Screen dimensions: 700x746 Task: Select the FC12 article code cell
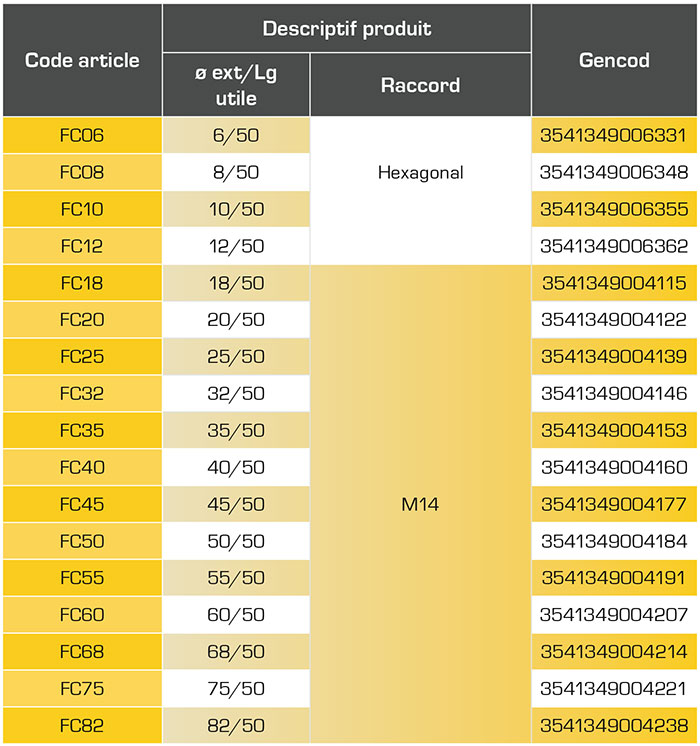click(82, 246)
